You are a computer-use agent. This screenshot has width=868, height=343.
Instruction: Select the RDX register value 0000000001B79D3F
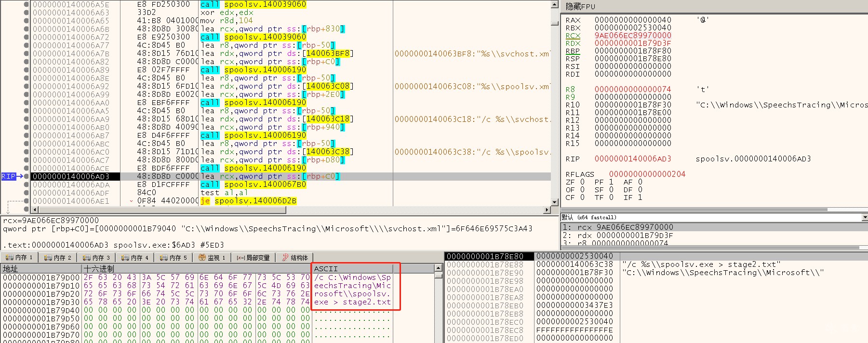(x=633, y=43)
